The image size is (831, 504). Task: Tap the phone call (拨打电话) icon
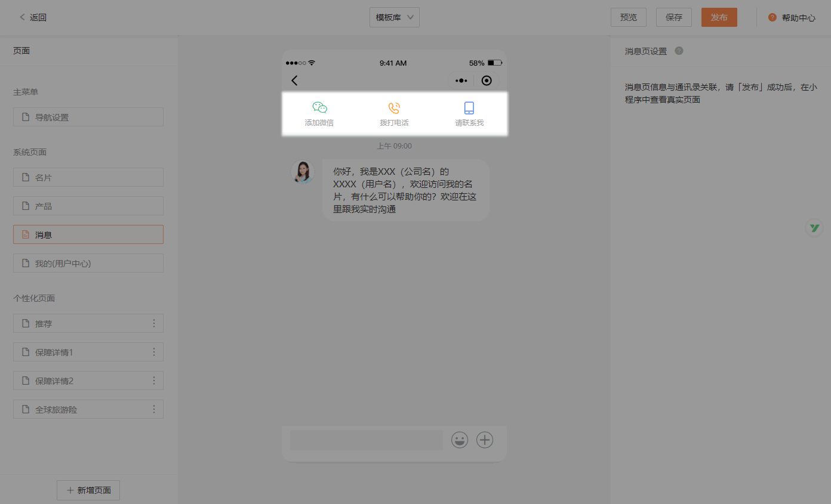pos(394,108)
